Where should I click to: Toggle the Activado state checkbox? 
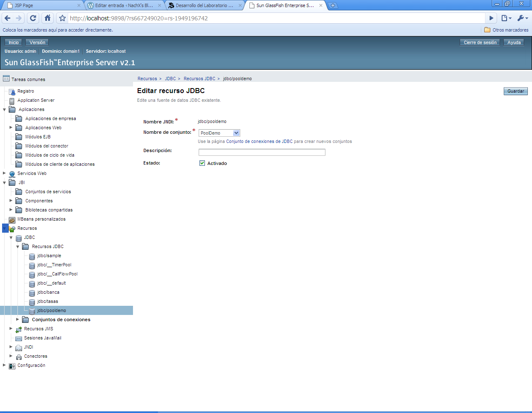202,163
